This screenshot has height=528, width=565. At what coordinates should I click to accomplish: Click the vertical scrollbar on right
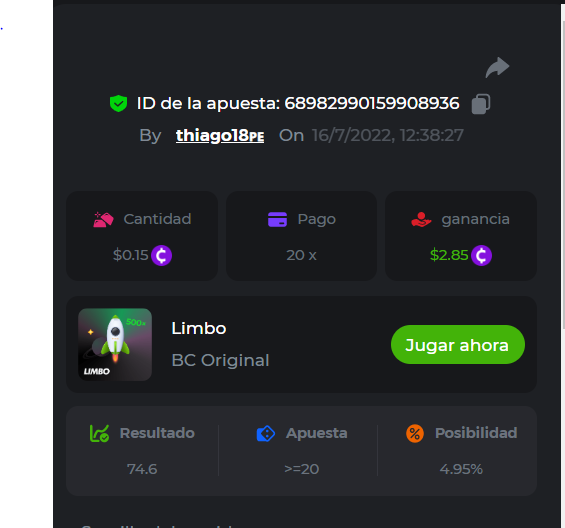pyautogui.click(x=562, y=175)
